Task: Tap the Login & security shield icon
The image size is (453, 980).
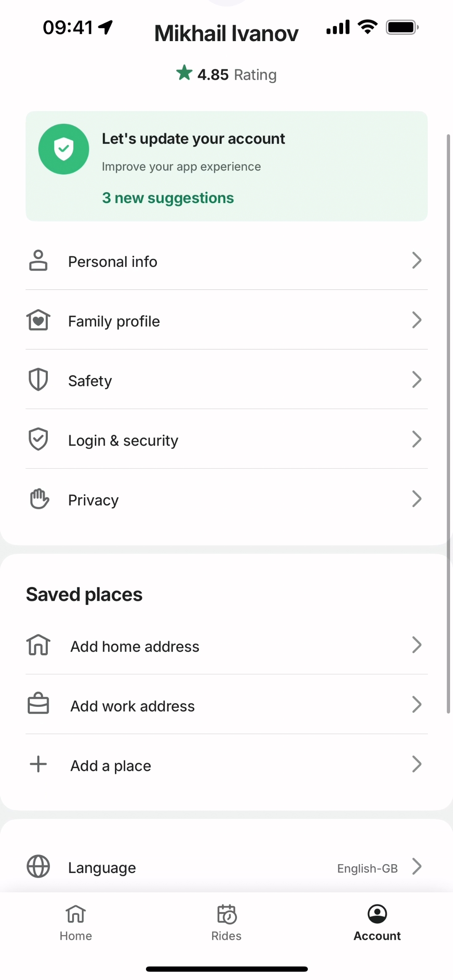Action: tap(38, 439)
